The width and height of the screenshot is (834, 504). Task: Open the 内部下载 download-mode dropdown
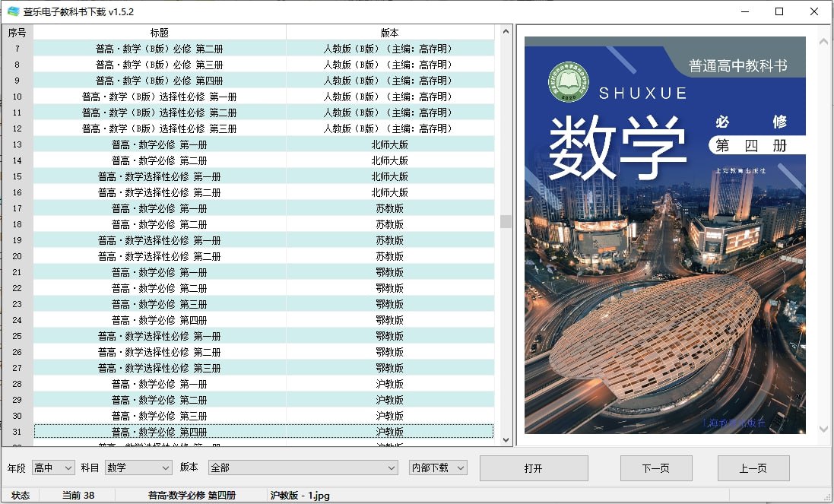coord(438,468)
